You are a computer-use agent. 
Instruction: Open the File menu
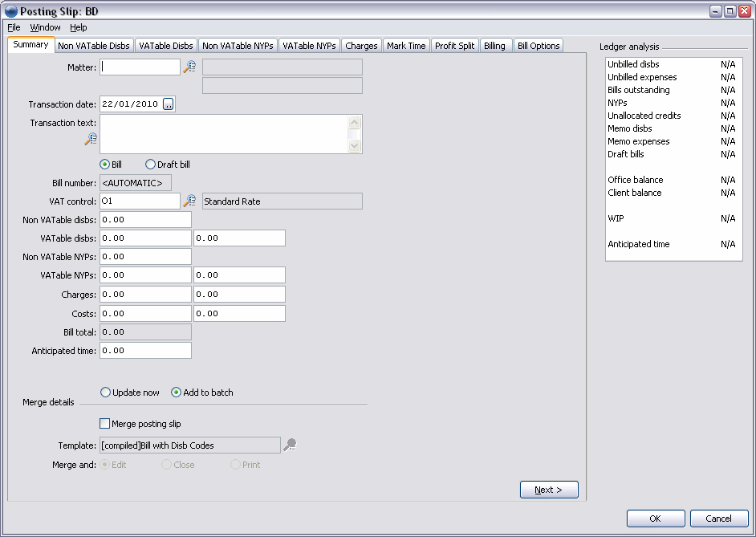[x=14, y=27]
